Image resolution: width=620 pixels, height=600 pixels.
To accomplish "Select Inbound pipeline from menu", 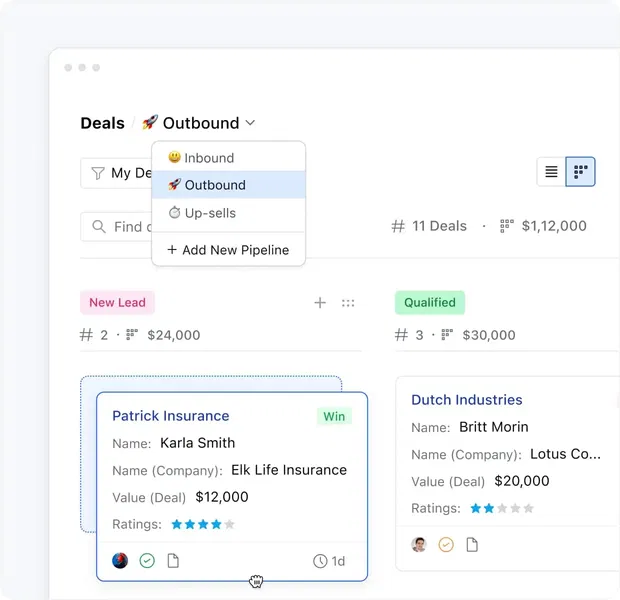I will click(229, 157).
